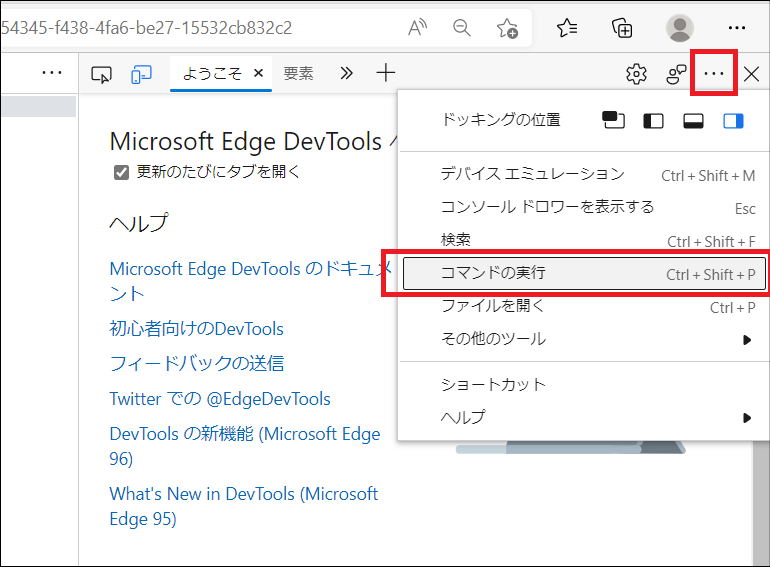The width and height of the screenshot is (770, 567).
Task: Select コンソール ドロワーを表示する menu item
Action: click(583, 207)
